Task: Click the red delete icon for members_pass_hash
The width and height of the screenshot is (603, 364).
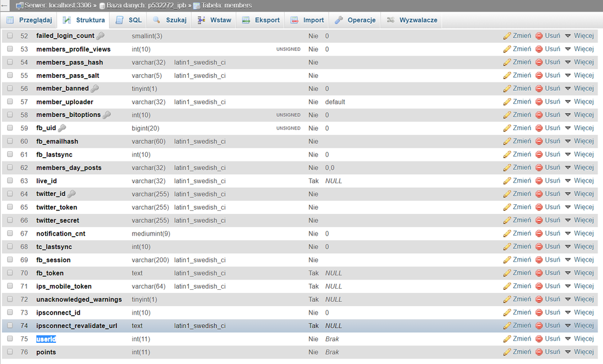Action: pos(539,63)
